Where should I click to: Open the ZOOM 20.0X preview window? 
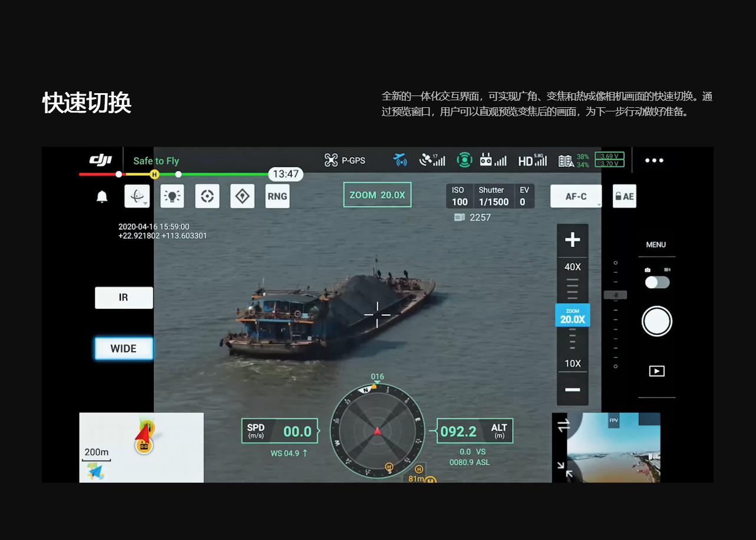(x=377, y=195)
